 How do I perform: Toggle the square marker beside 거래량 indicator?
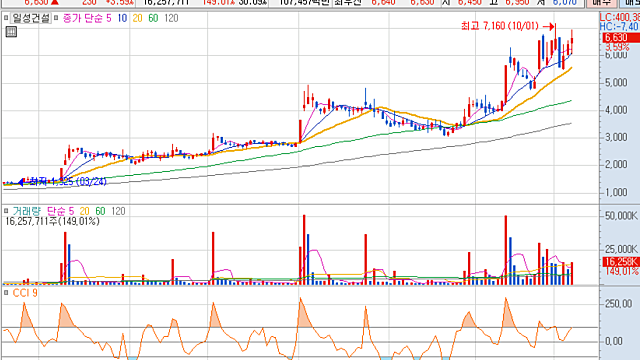(6, 211)
